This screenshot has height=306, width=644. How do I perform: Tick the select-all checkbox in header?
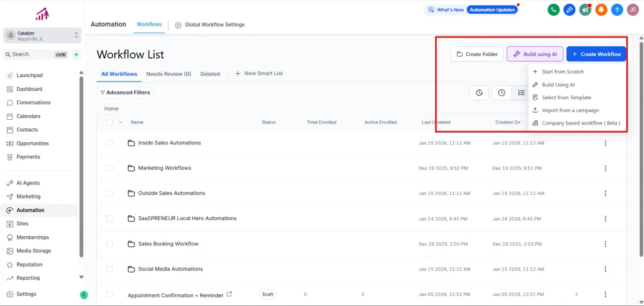[x=109, y=122]
